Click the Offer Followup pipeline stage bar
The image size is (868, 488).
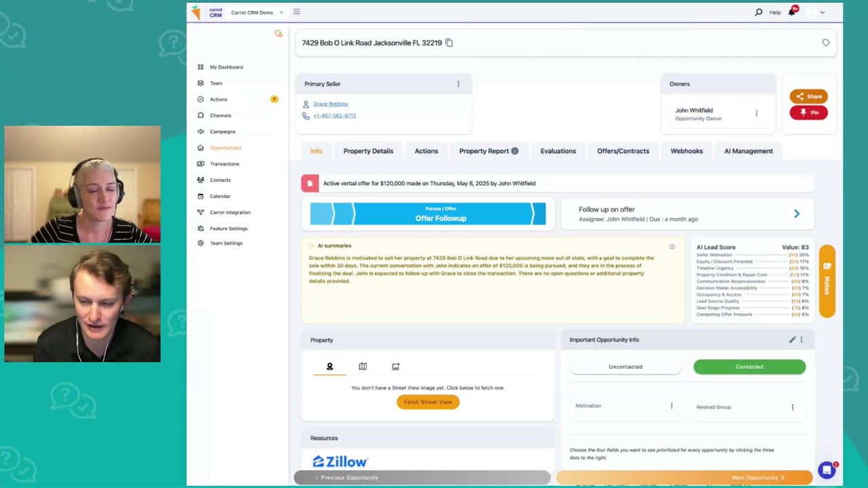[x=428, y=213]
